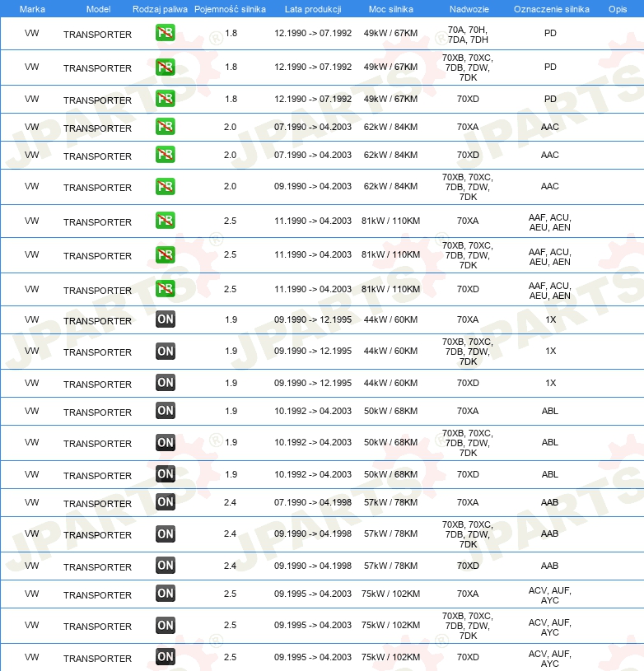This screenshot has width=644, height=671.
Task: Click ABL engine code in 70XA row
Action: [550, 411]
